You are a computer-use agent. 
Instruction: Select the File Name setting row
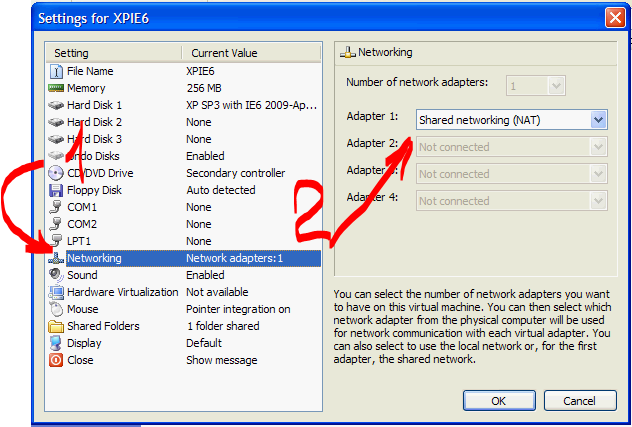(184, 71)
